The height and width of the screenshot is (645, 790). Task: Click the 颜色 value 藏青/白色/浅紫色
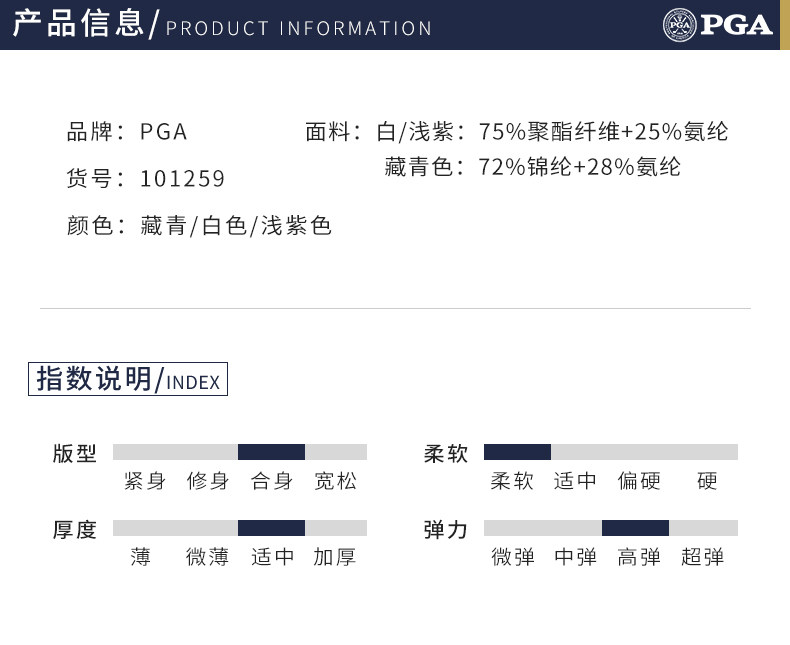(x=236, y=226)
